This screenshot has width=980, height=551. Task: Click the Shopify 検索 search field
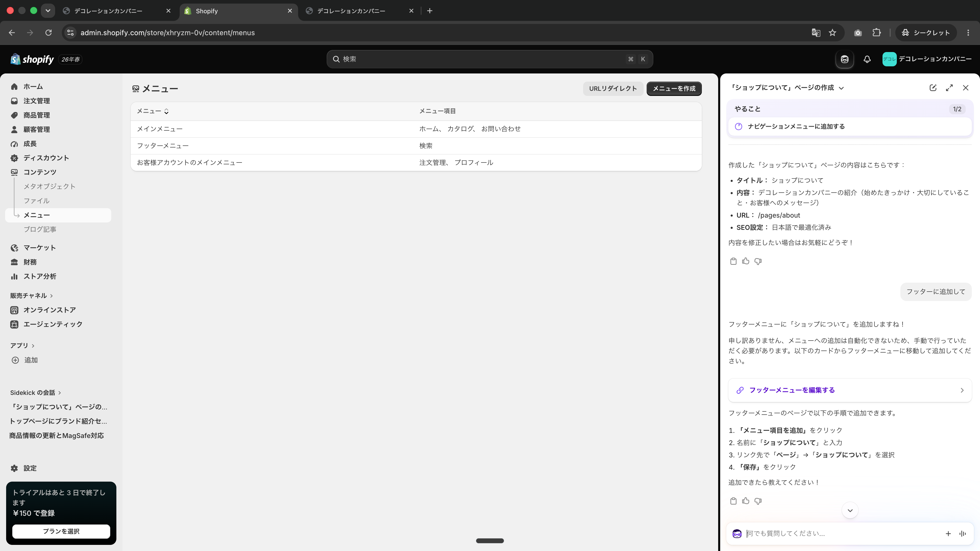click(490, 59)
